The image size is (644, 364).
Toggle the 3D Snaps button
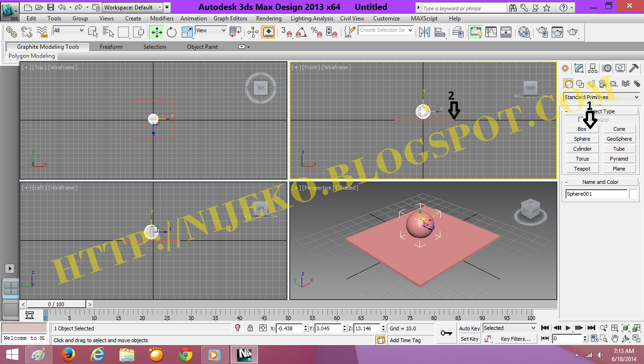click(x=286, y=32)
